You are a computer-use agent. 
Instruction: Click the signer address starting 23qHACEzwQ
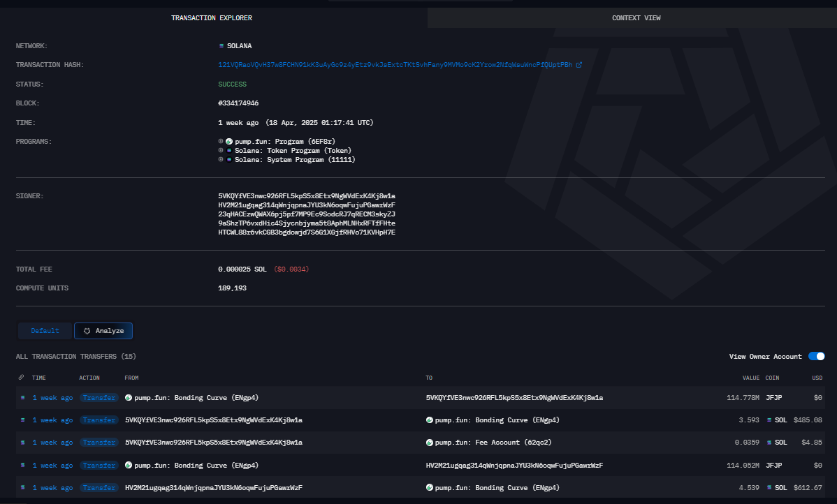click(307, 214)
